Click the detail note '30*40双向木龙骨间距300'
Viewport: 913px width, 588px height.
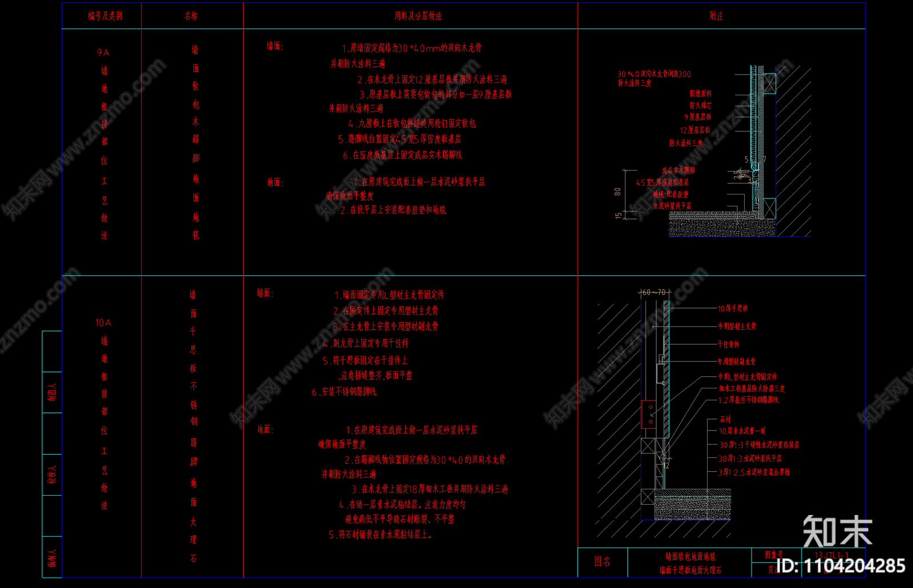tap(654, 74)
